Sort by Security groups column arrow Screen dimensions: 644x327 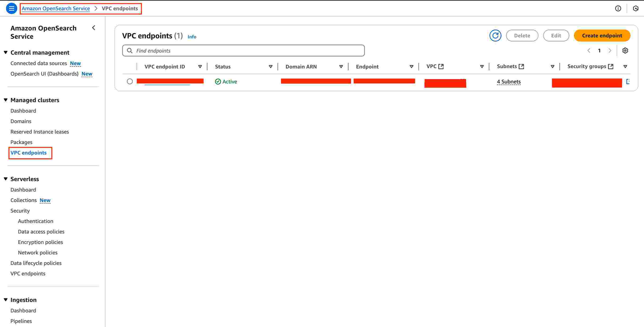(x=625, y=67)
